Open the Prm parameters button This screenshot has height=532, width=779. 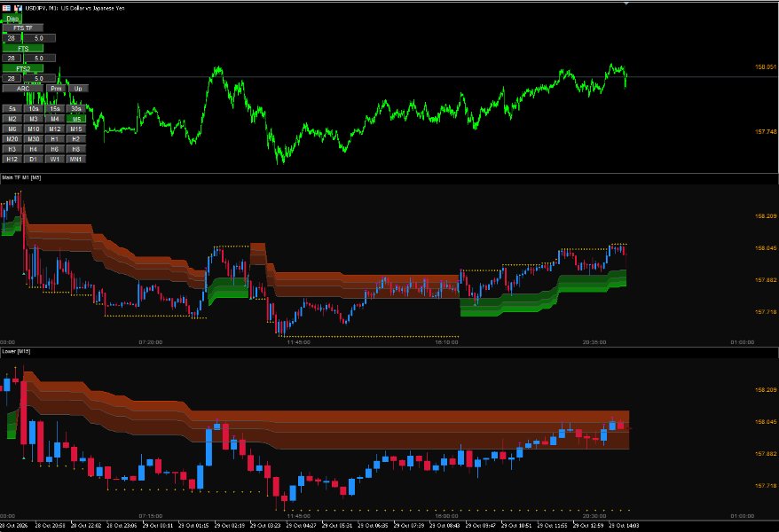coord(56,89)
